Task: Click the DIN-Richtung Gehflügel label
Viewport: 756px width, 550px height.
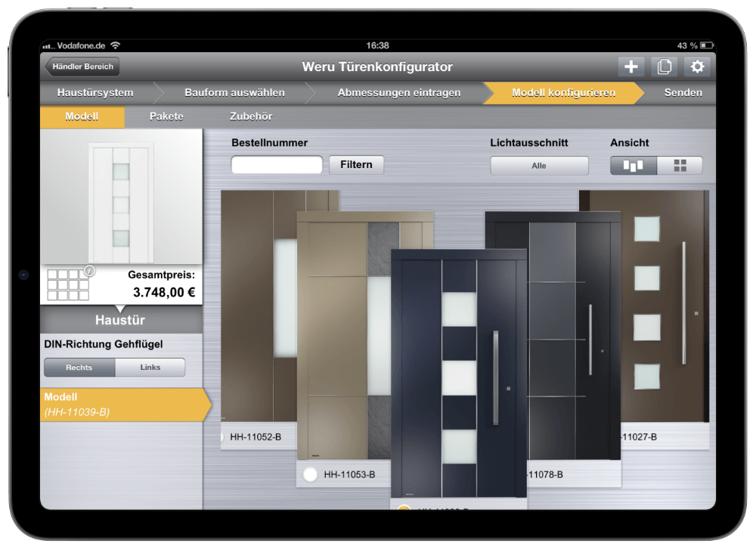Action: tap(103, 344)
